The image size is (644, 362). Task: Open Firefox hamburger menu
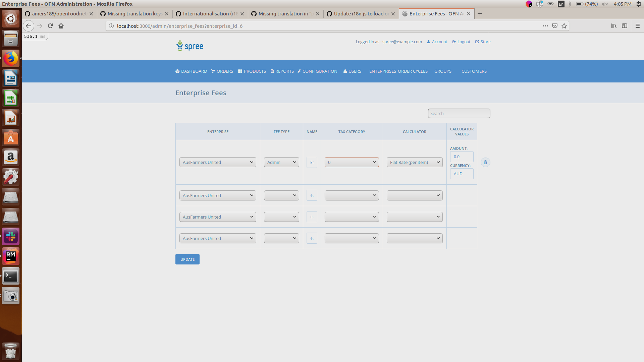click(637, 26)
